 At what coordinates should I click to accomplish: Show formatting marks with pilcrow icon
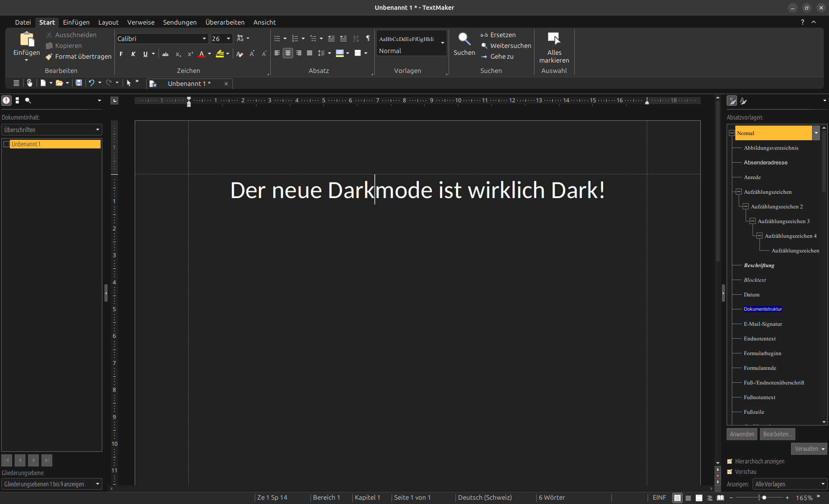368,38
